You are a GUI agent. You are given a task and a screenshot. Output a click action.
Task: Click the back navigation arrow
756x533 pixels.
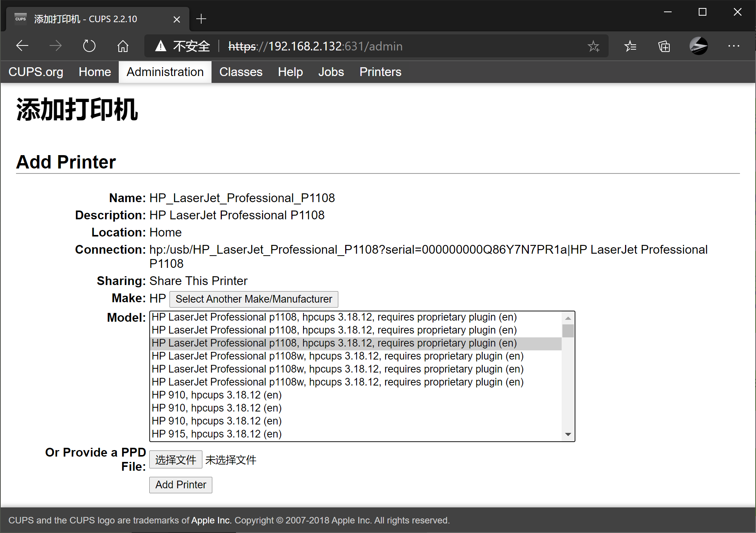click(22, 46)
